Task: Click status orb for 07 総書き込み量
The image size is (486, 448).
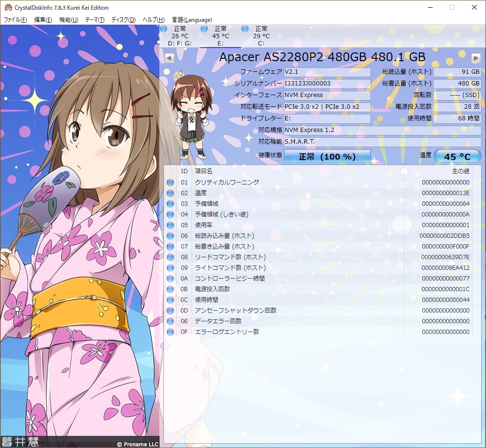Action: tap(170, 247)
